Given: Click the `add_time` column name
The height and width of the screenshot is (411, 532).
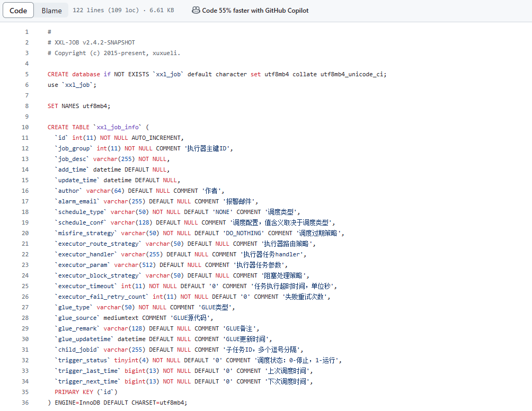Looking at the screenshot, I should tap(72, 169).
